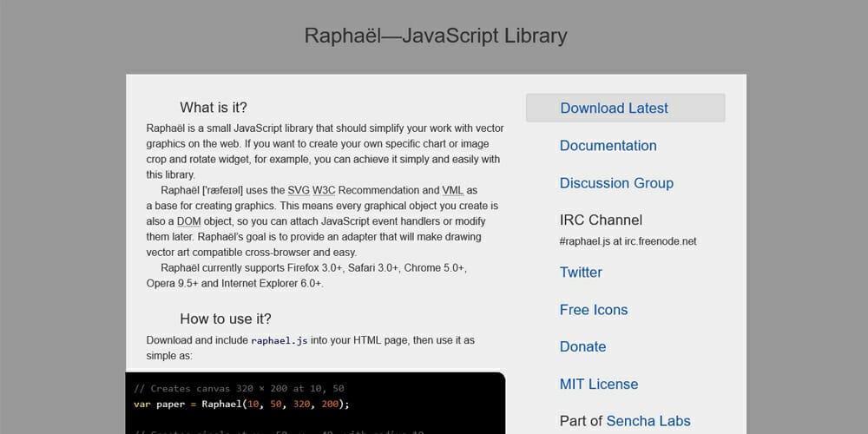Click the ['ræfeɪəl] pronunciation text
The image size is (868, 434).
[x=222, y=190]
